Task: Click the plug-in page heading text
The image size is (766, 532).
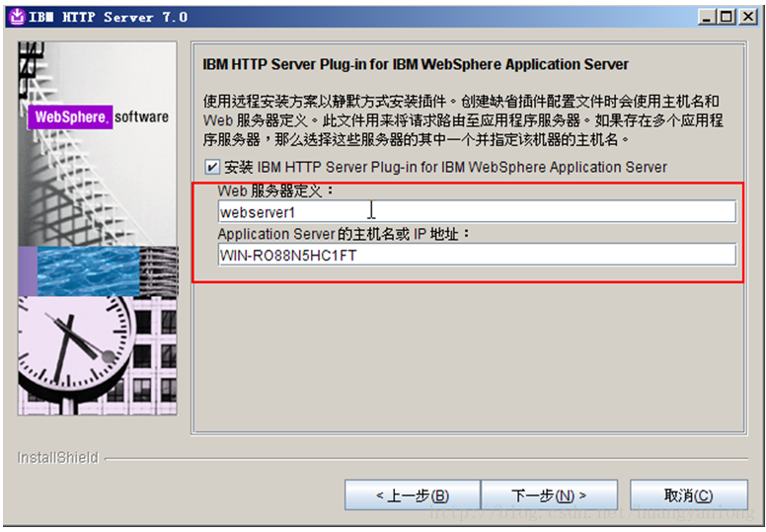Action: (416, 64)
